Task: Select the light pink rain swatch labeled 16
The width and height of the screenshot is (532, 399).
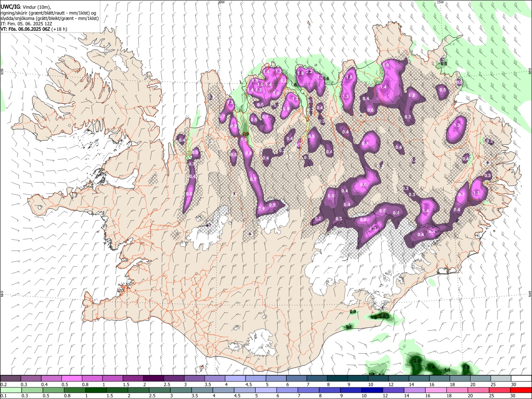Action: click(x=436, y=390)
